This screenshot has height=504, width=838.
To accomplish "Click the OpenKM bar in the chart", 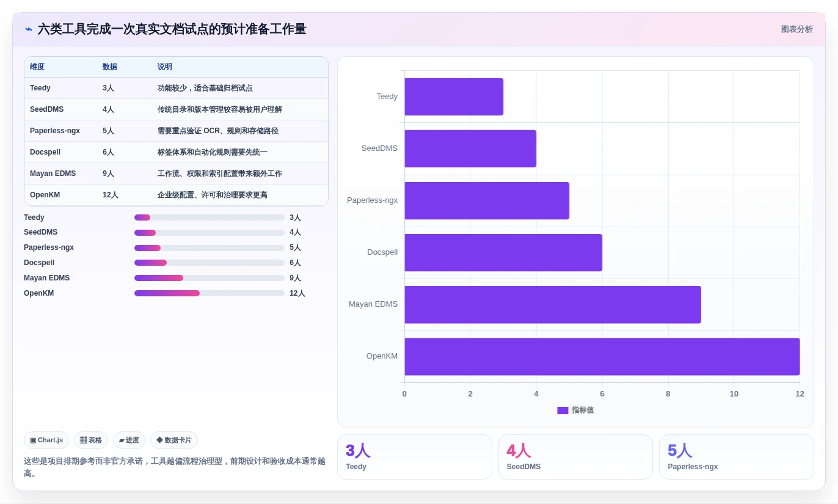I will (x=602, y=357).
